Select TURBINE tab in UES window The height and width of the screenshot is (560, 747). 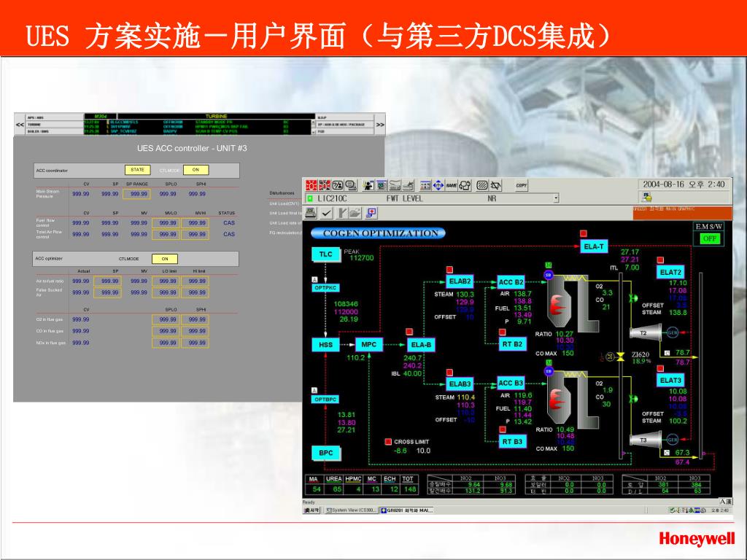point(55,124)
